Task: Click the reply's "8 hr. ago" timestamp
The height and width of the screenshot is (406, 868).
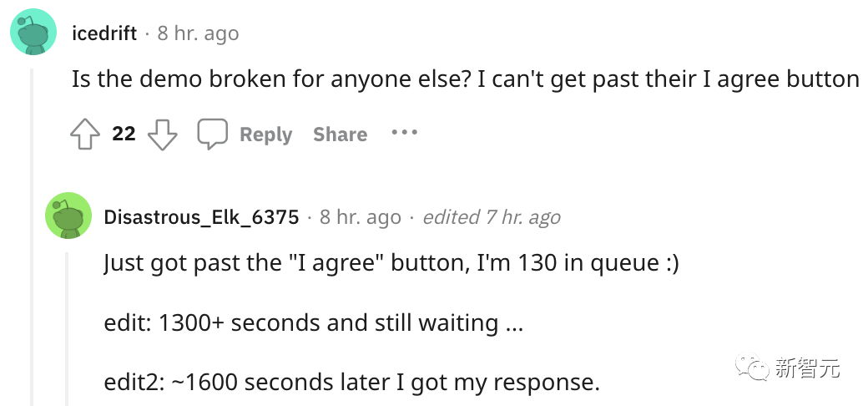Action: click(x=360, y=217)
